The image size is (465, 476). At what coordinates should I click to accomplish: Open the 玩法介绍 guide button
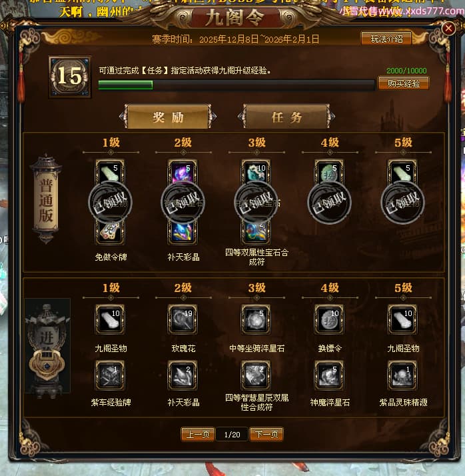[386, 39]
